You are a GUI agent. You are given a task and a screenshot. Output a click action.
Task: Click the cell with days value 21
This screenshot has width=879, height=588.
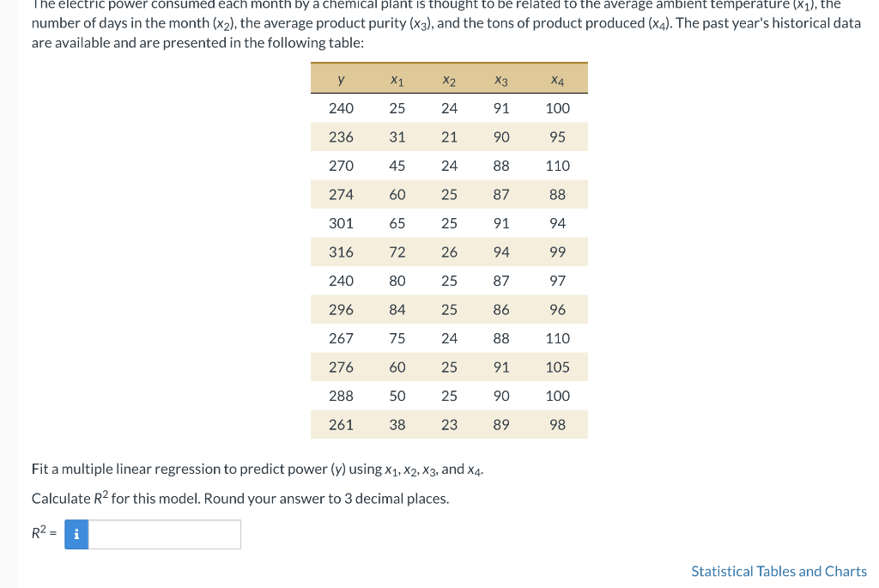click(x=449, y=136)
